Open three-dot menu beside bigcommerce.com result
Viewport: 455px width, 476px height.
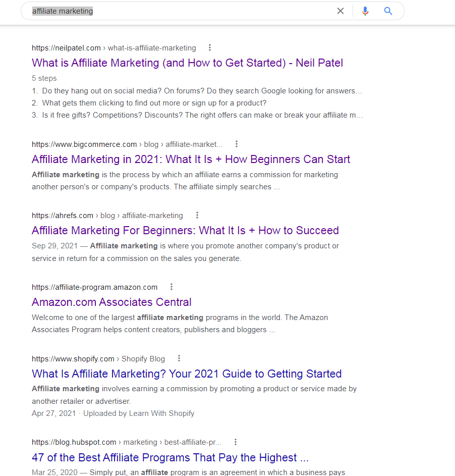[237, 144]
